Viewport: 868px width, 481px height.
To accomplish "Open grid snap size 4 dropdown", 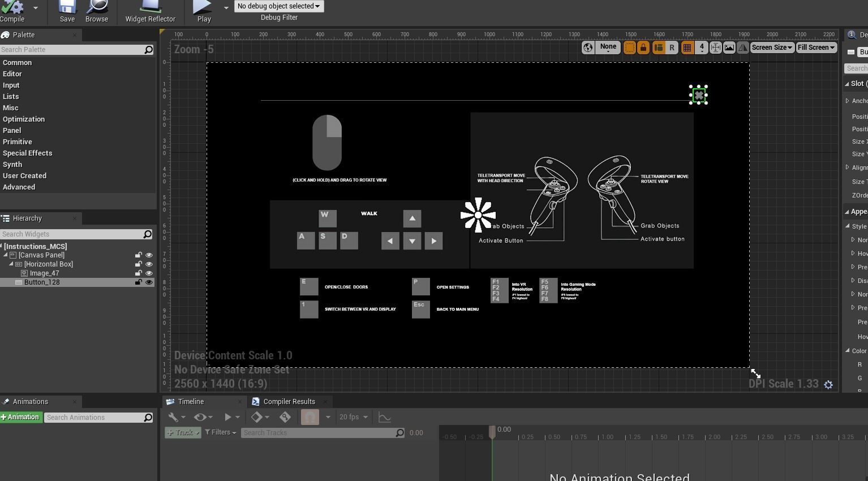I will coord(702,48).
